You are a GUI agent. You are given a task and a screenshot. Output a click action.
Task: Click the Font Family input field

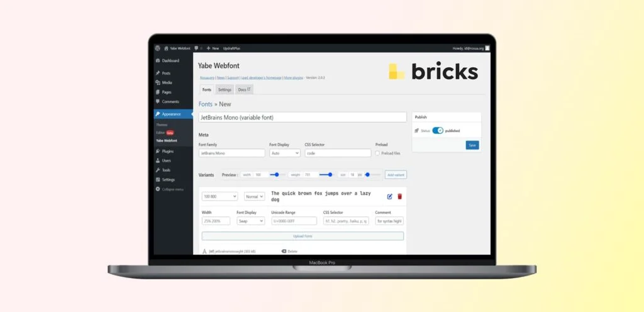coord(231,153)
